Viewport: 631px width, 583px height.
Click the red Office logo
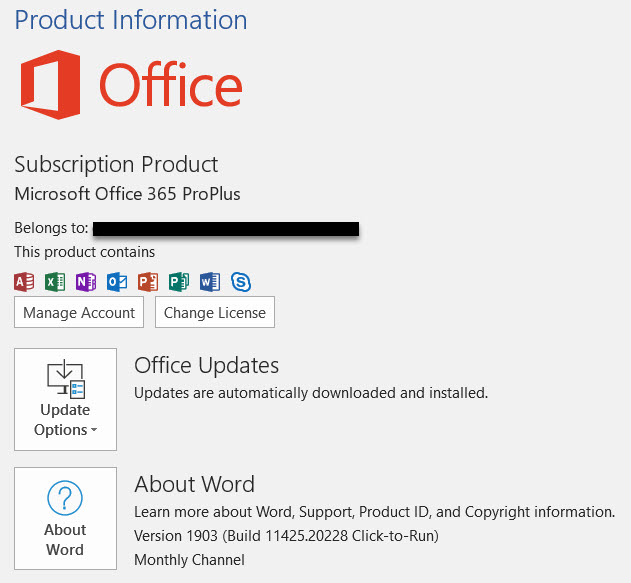(x=131, y=84)
